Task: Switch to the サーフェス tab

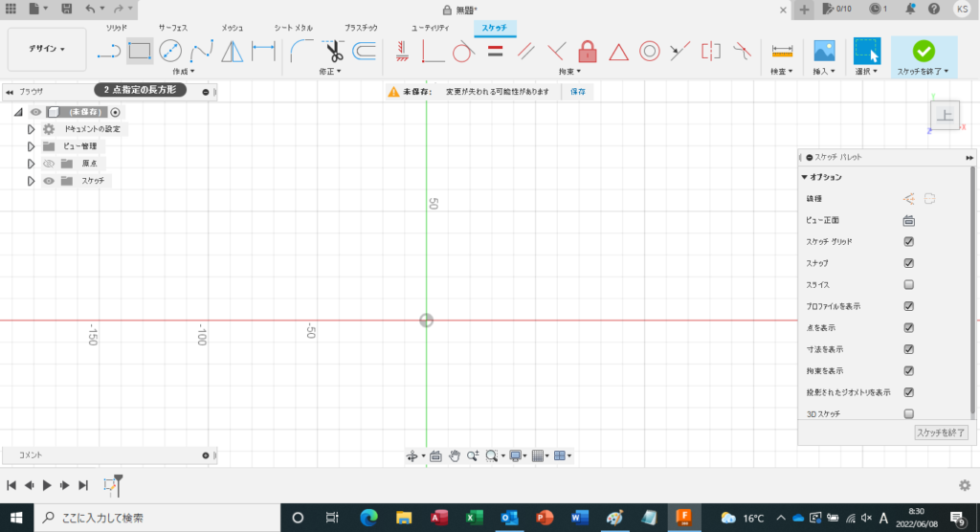Action: [172, 28]
